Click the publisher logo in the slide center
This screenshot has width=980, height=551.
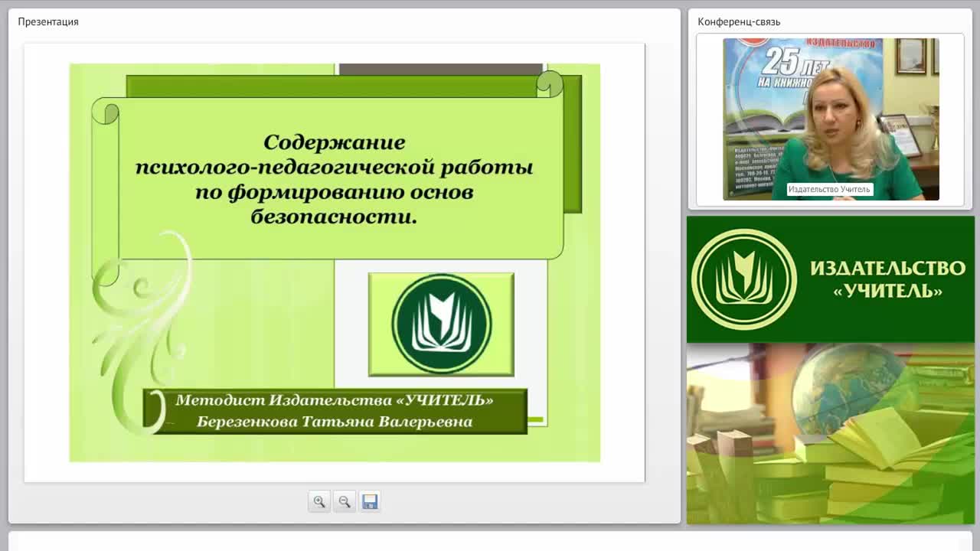[442, 324]
